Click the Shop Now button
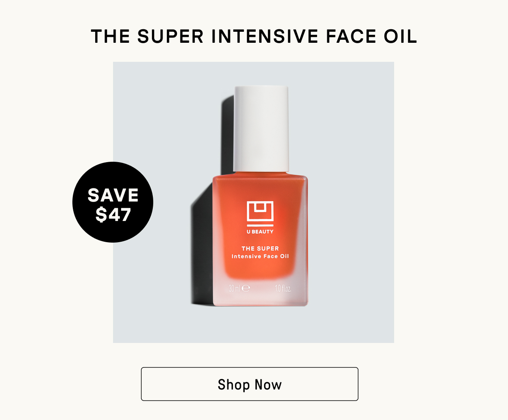This screenshot has height=420, width=508. 250,384
